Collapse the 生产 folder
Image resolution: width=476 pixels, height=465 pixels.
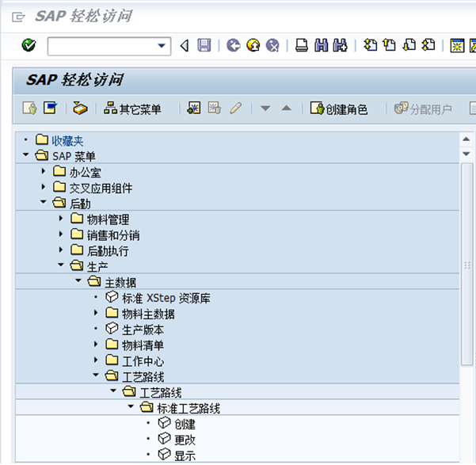(61, 265)
